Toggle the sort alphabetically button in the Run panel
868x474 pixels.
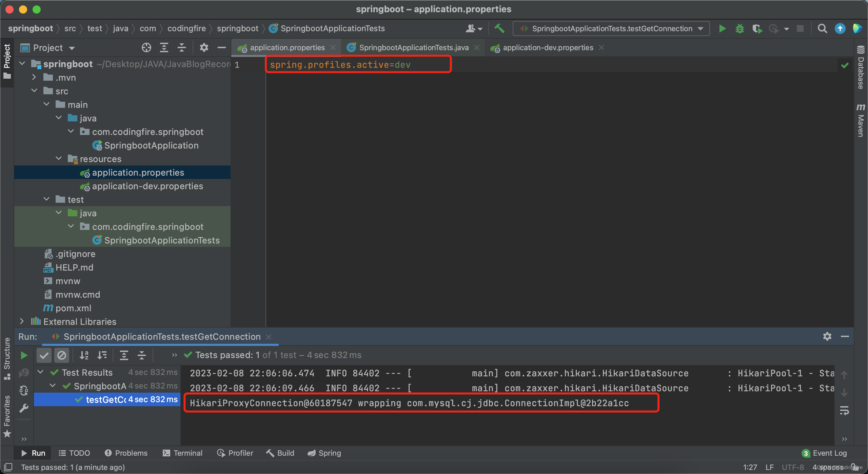84,355
